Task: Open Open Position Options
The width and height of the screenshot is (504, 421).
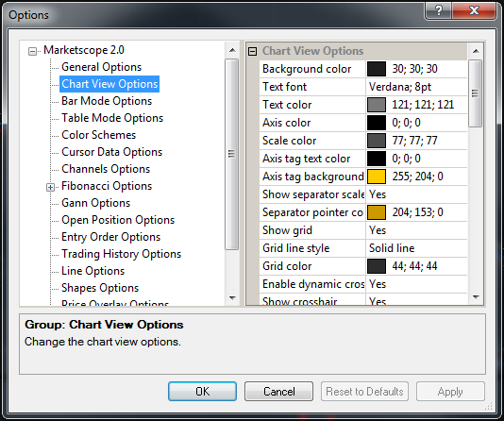Action: tap(118, 220)
